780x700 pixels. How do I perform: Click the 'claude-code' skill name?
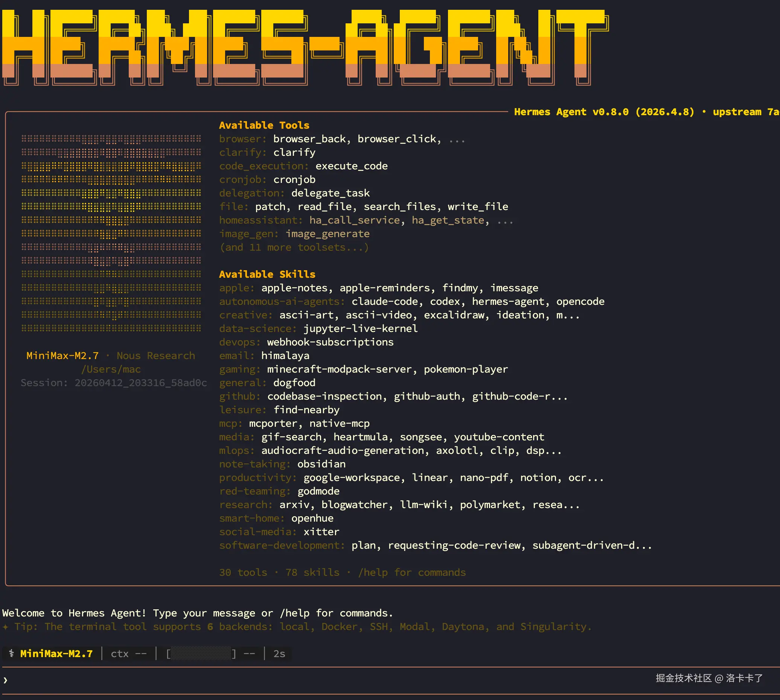point(384,301)
